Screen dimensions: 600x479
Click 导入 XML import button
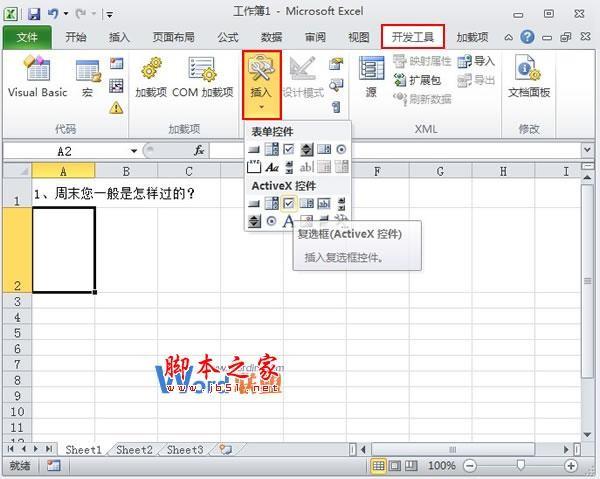[476, 61]
